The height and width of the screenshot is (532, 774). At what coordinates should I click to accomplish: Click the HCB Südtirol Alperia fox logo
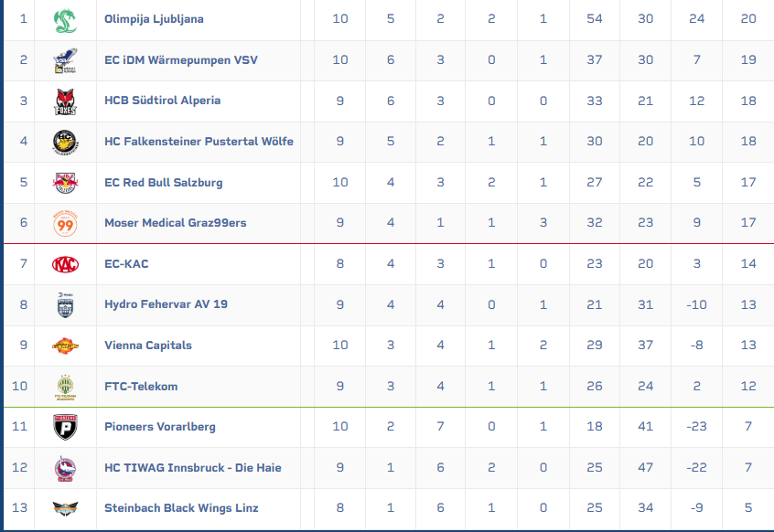(x=65, y=101)
